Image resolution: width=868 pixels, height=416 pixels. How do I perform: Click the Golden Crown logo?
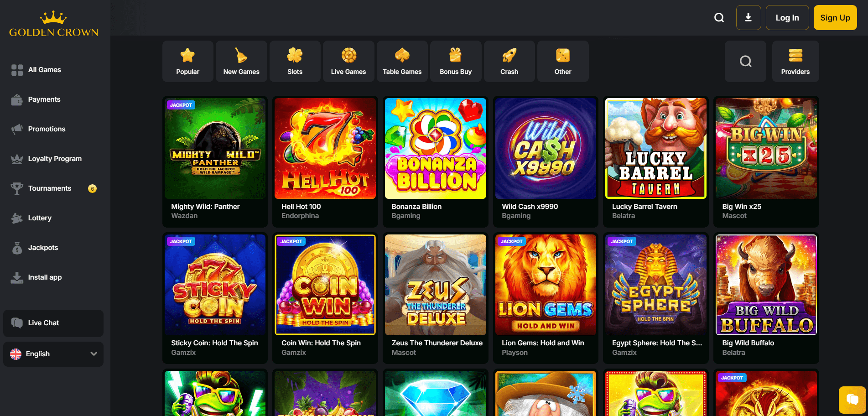(x=54, y=24)
